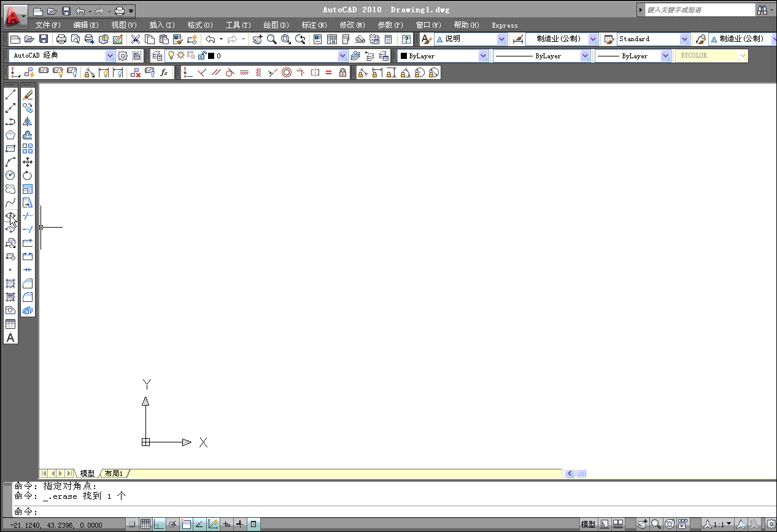Select the Polygon draw tool
This screenshot has height=532, width=777.
point(10,135)
